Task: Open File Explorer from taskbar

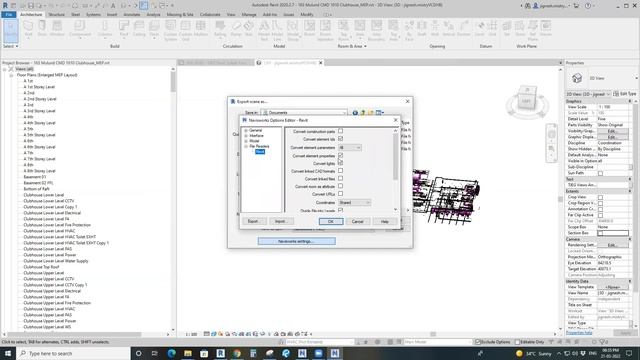Action: pos(188,353)
